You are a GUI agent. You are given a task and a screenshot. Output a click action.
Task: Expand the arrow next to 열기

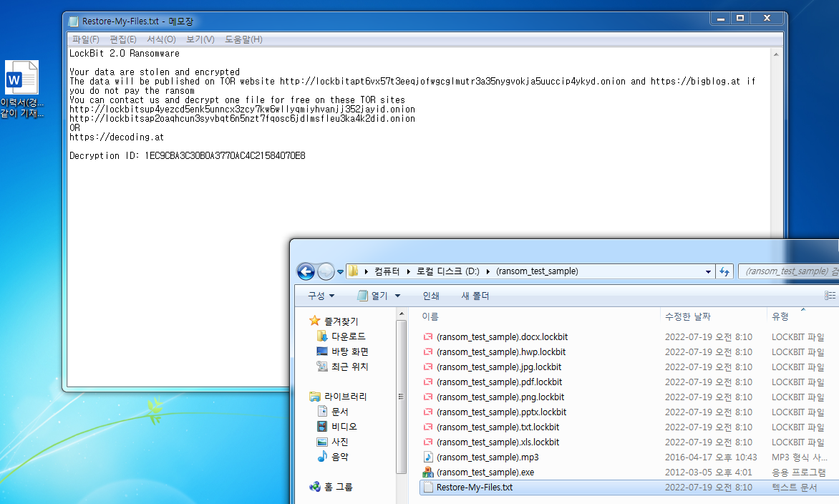coord(397,296)
